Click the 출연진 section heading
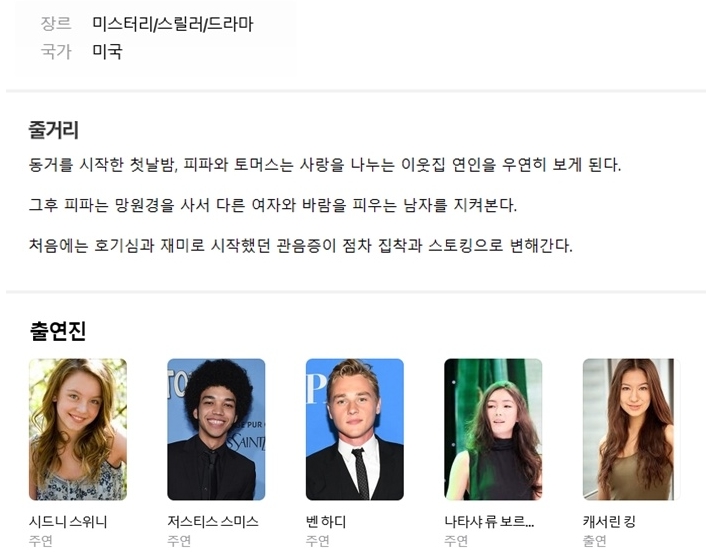Screen dimensions: 710x557 coord(58,331)
